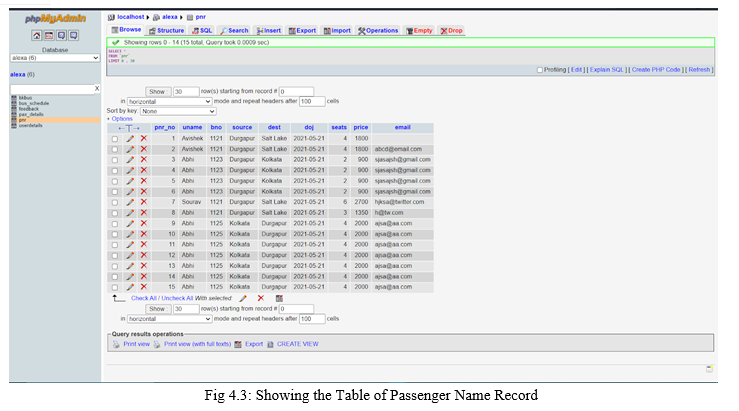Viewport: 739px width, 411px height.
Task: Click the upper repeat headers field showing 100
Action: coord(312,101)
